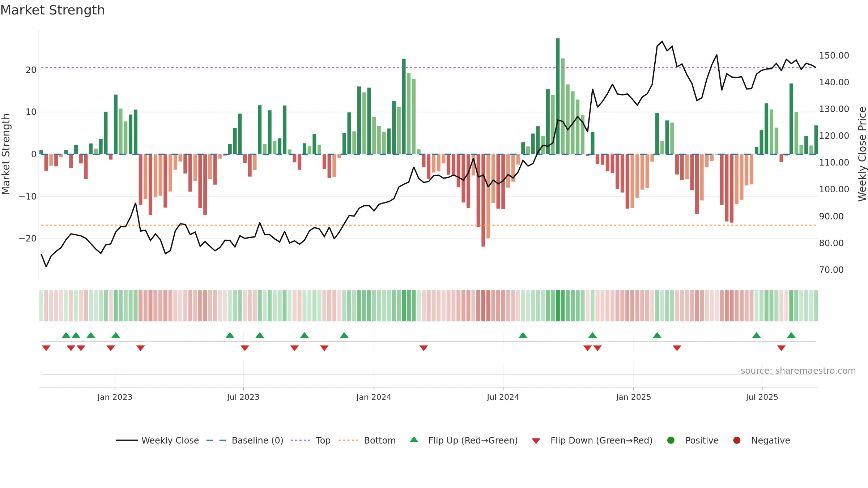This screenshot has width=868, height=488.
Task: Click the last flip-down marker after Jul 2025
Action: pyautogui.click(x=781, y=348)
